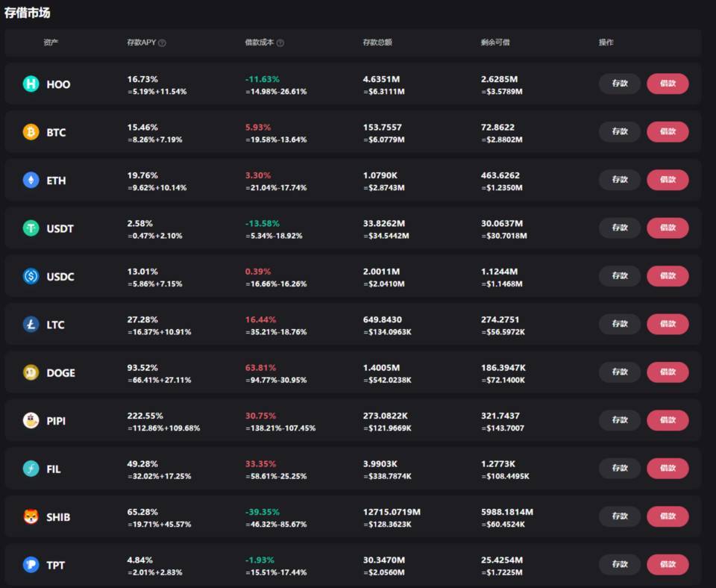This screenshot has height=588, width=716.
Task: Click help icon next to 存款APY
Action: 162,43
